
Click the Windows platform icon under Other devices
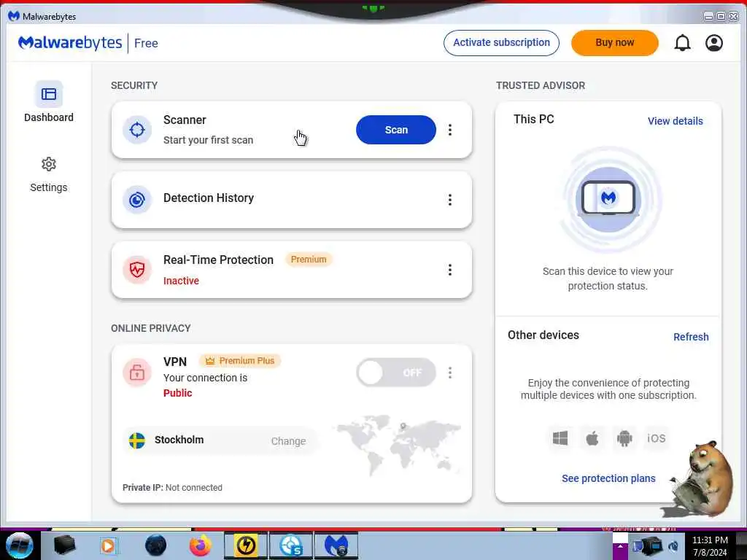click(x=560, y=438)
